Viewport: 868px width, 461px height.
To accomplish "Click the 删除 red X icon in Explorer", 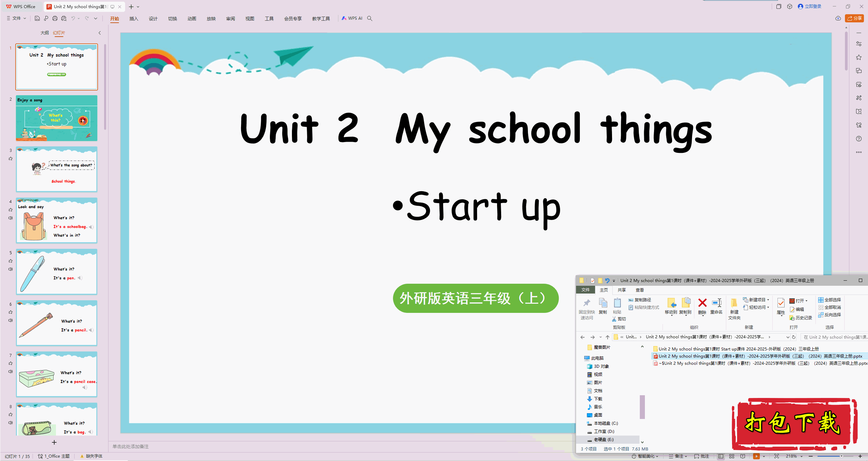I will pos(703,306).
